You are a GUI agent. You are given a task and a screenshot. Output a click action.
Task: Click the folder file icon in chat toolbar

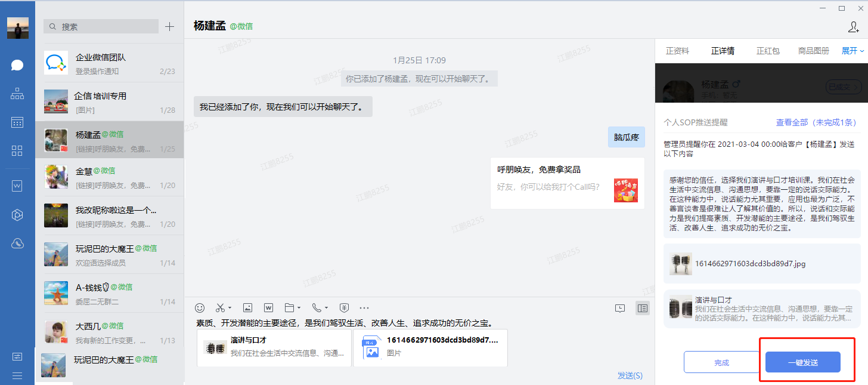click(x=290, y=308)
